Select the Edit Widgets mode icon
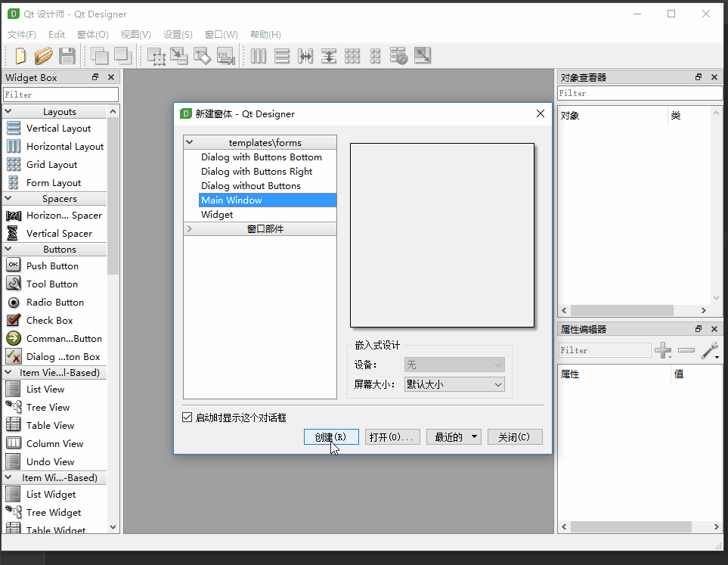The height and width of the screenshot is (565, 728). coord(156,56)
